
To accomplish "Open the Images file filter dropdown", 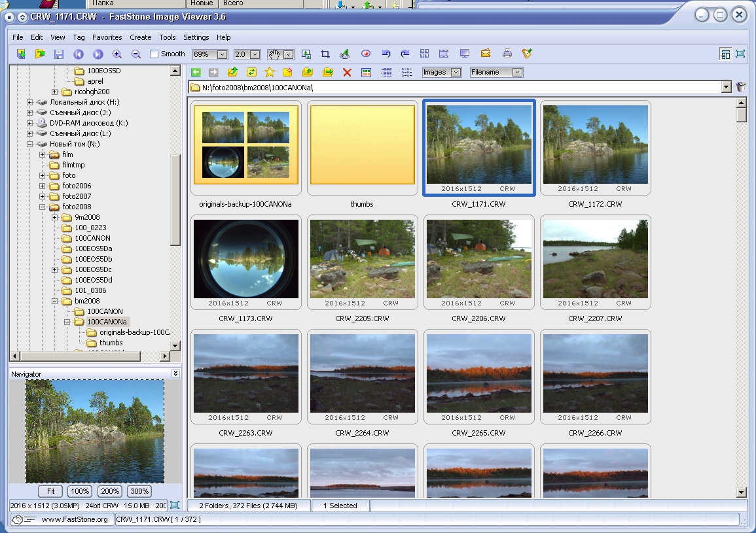I will point(456,73).
